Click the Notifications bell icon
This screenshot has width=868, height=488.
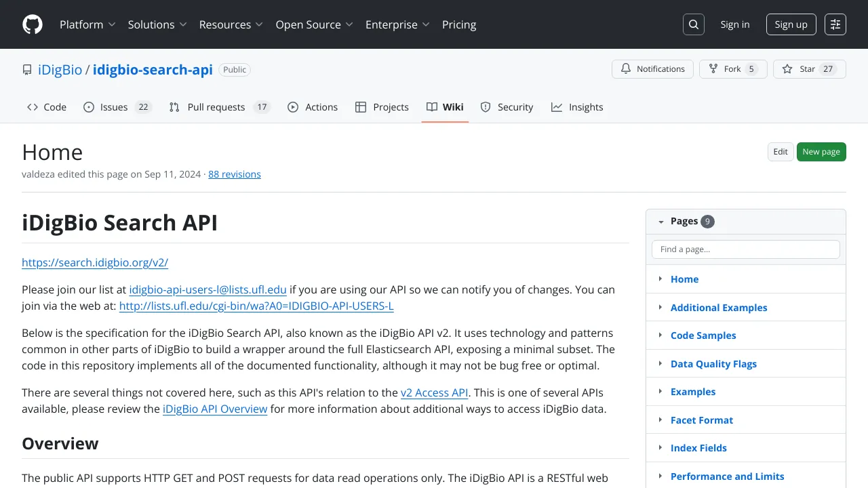click(x=625, y=69)
